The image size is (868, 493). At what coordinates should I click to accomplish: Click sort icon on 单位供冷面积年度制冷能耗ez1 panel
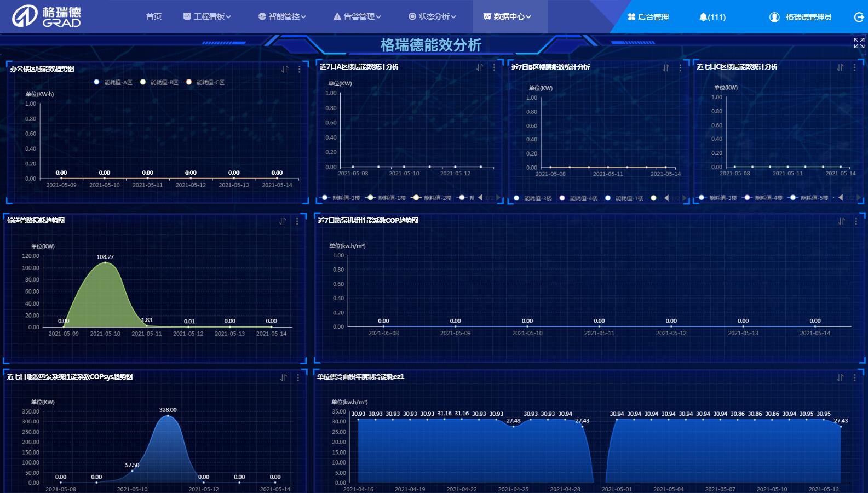click(x=840, y=377)
